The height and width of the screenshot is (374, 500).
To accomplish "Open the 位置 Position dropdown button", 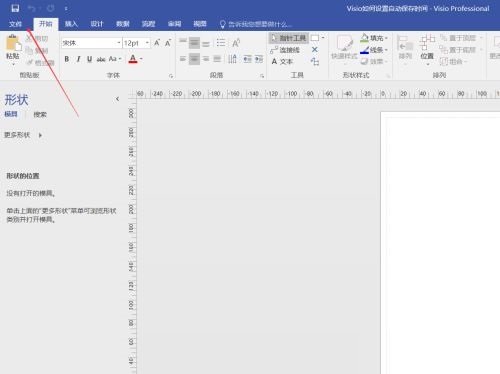I will (x=427, y=49).
